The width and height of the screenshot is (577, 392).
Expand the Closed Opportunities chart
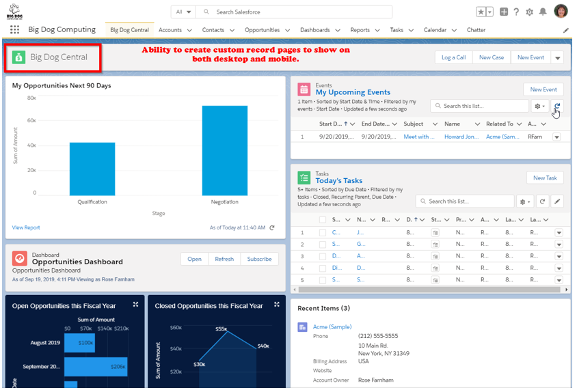(x=277, y=305)
